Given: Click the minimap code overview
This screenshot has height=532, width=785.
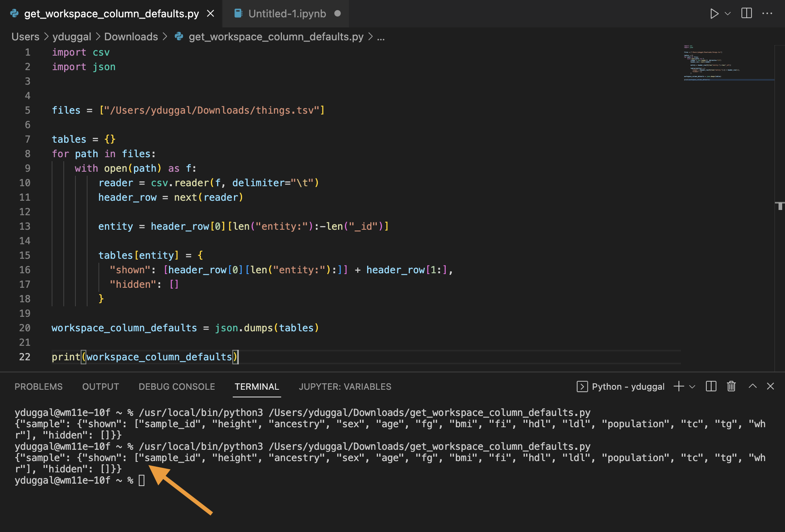Looking at the screenshot, I should 728,63.
